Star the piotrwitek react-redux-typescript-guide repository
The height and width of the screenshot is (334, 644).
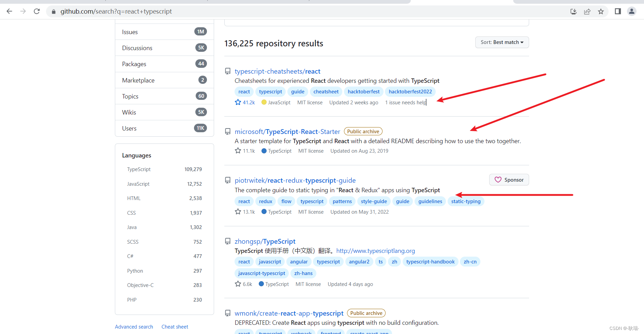coord(238,212)
